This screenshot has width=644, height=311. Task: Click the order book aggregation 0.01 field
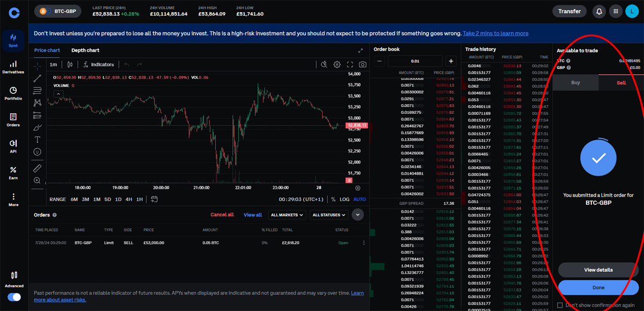pos(415,61)
